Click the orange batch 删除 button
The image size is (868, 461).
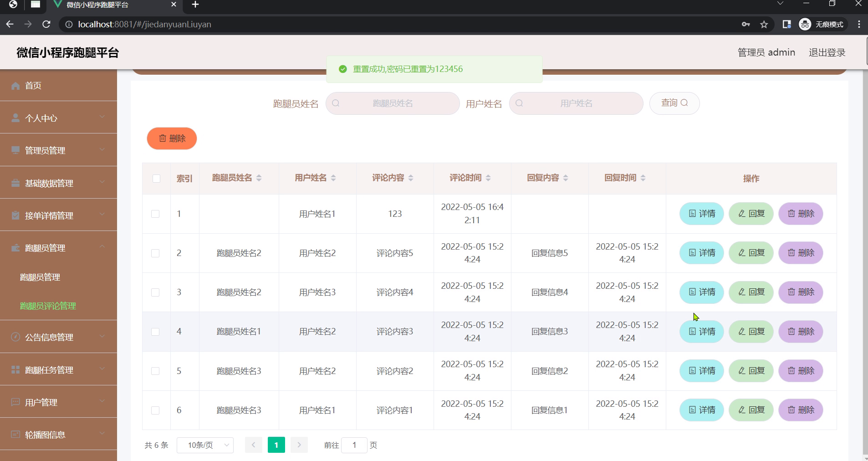tap(172, 138)
